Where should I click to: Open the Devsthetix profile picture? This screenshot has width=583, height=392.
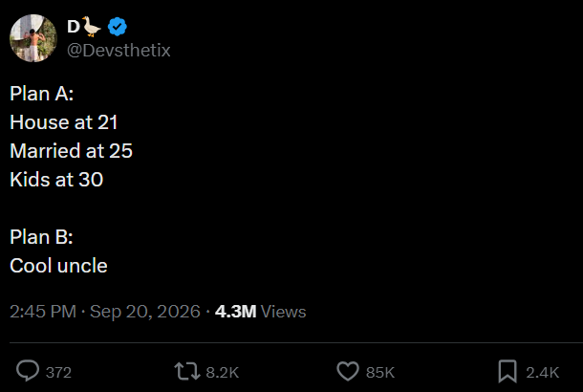pyautogui.click(x=33, y=38)
